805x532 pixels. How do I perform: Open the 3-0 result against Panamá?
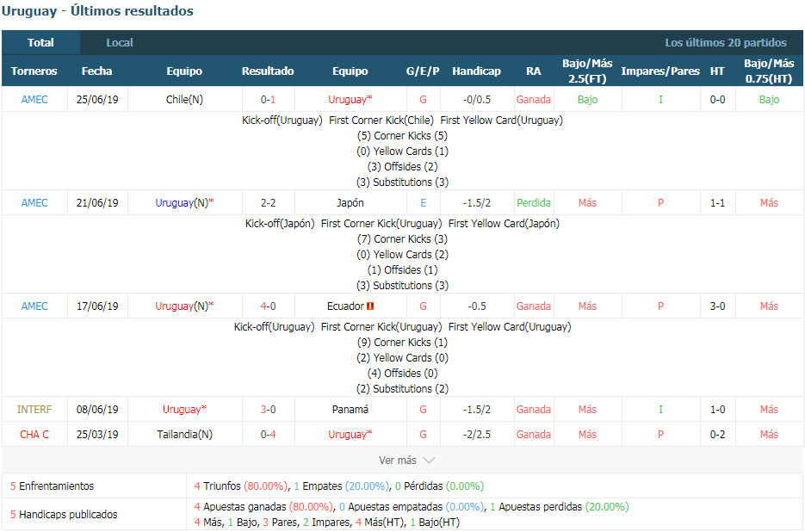(x=268, y=409)
